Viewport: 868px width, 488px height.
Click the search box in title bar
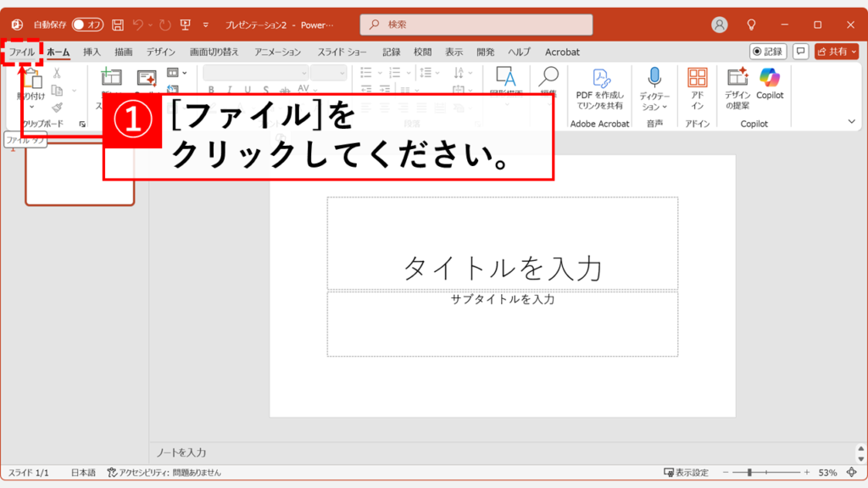(x=476, y=25)
